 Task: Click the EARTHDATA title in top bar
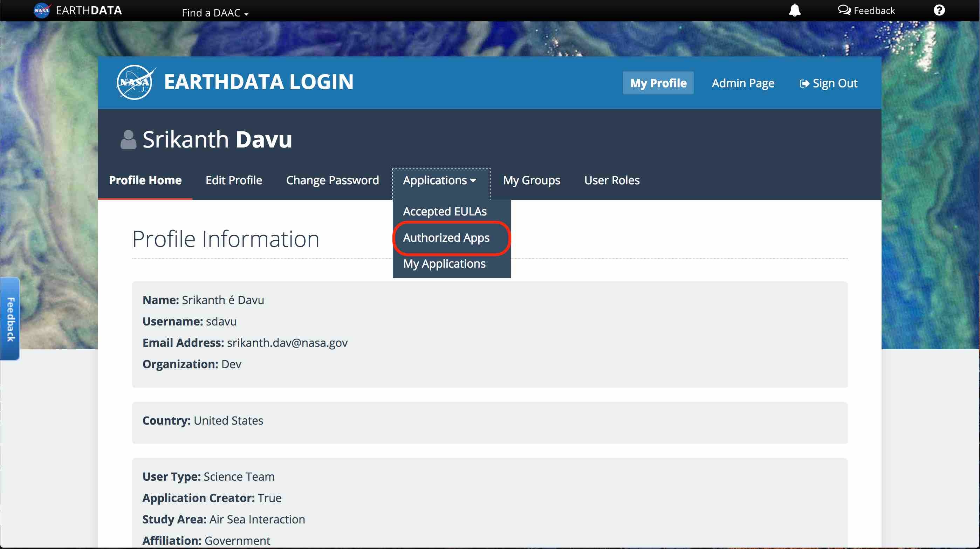(89, 10)
